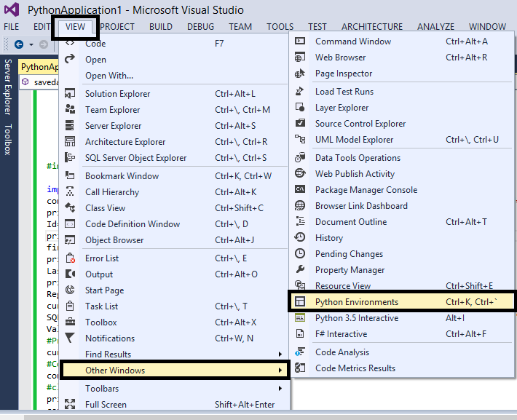Click the Solution Explorer icon in View menu

click(x=70, y=94)
